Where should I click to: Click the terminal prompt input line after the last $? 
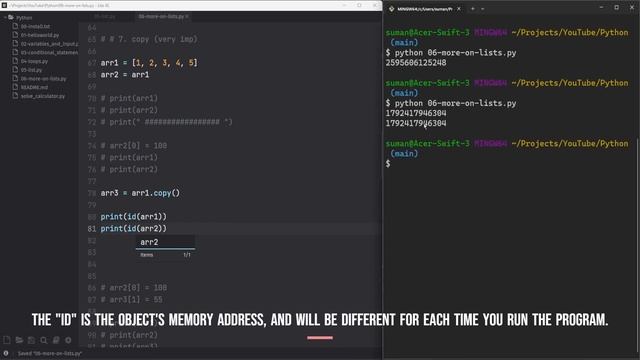click(x=510, y=164)
